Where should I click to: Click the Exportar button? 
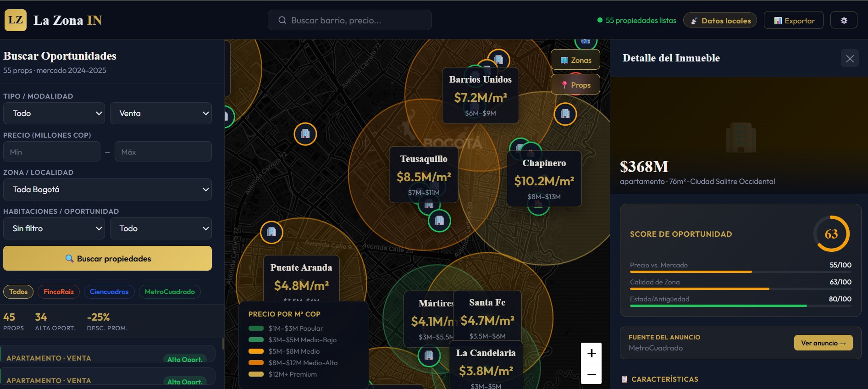coord(794,20)
